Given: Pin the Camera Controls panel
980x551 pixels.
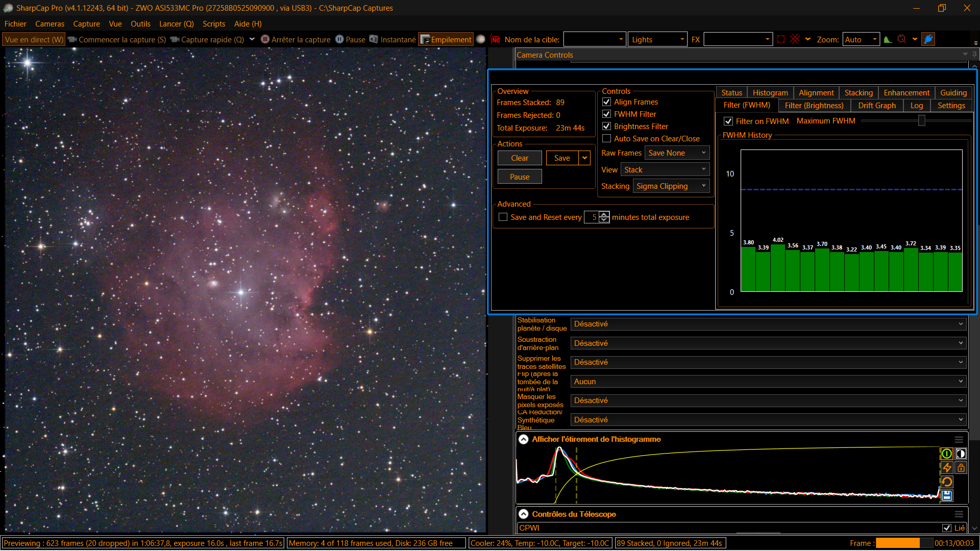Looking at the screenshot, I should (974, 55).
